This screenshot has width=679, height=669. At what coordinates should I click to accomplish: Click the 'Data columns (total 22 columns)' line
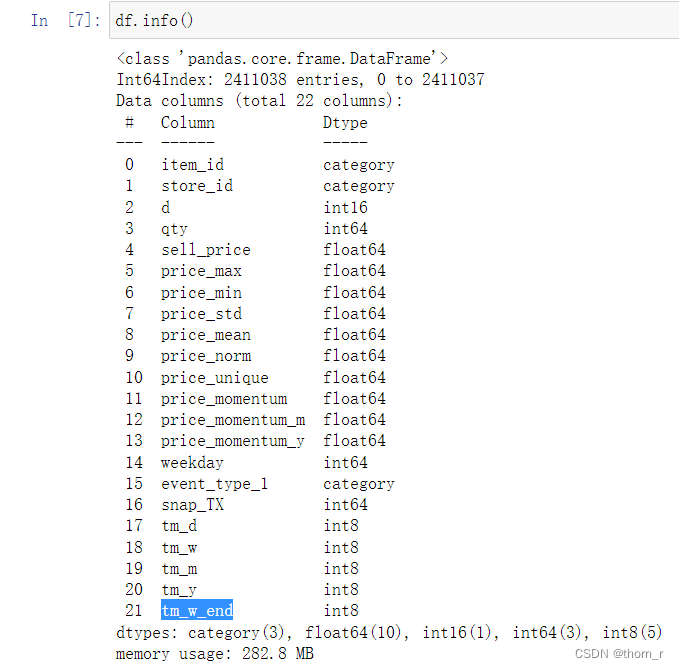coord(259,101)
